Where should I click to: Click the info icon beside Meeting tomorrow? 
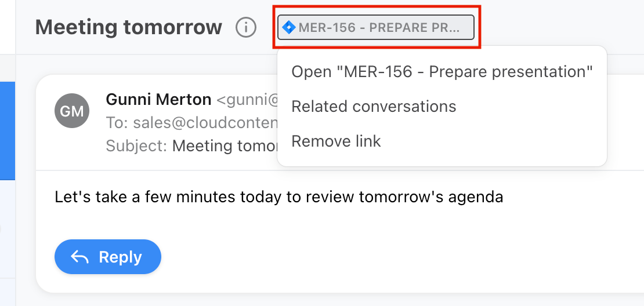point(246,27)
